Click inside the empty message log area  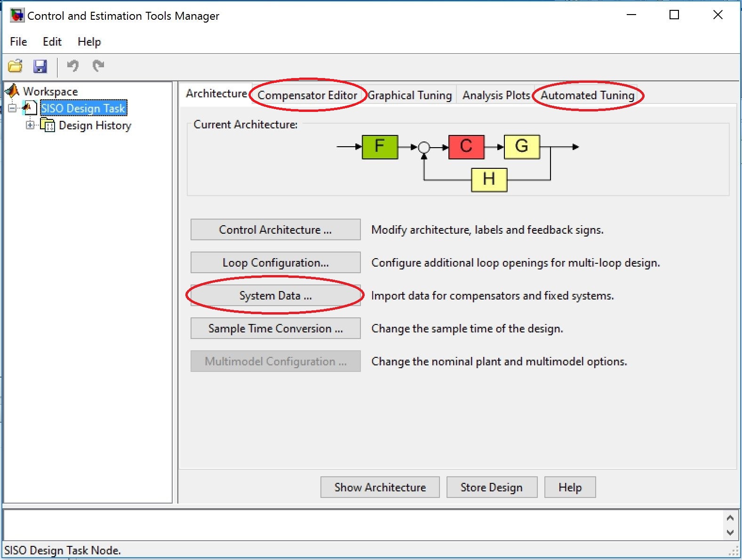364,525
